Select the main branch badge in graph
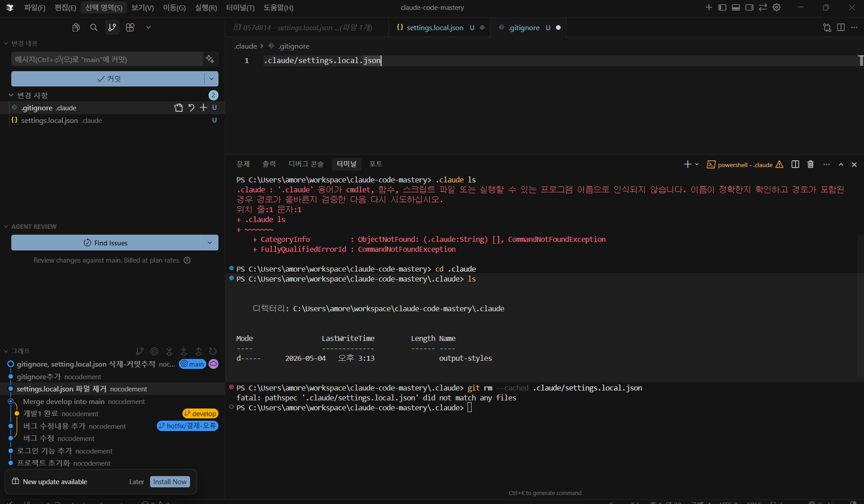The height and width of the screenshot is (504, 864). (x=193, y=364)
